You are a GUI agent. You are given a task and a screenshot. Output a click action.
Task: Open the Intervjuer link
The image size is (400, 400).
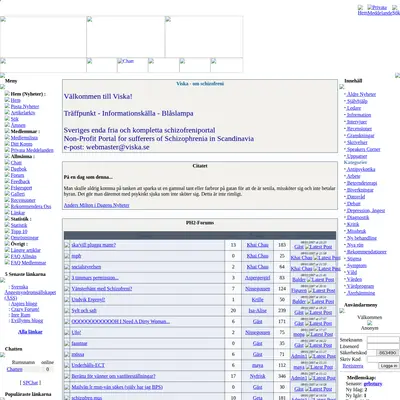click(x=357, y=122)
